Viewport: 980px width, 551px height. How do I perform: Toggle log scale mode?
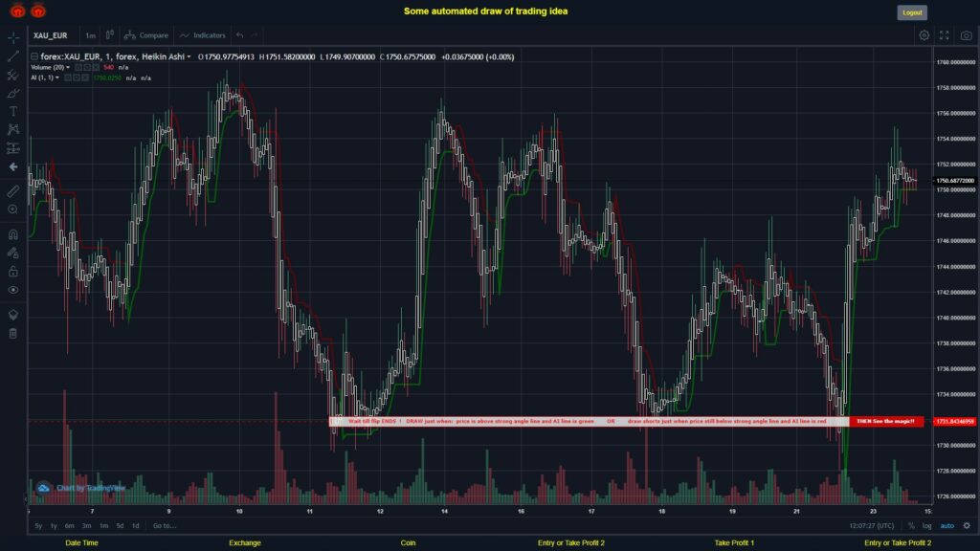(926, 526)
